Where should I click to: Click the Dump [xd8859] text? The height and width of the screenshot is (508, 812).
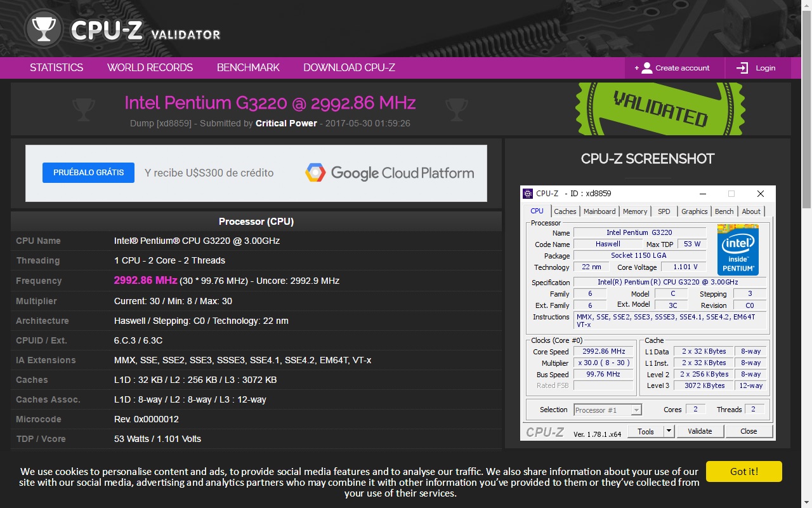tap(160, 123)
